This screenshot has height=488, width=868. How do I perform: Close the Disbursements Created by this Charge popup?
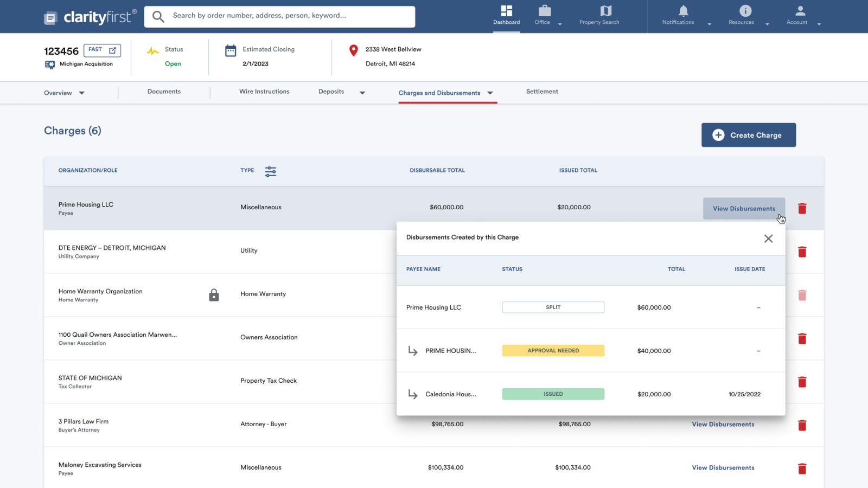click(x=768, y=239)
